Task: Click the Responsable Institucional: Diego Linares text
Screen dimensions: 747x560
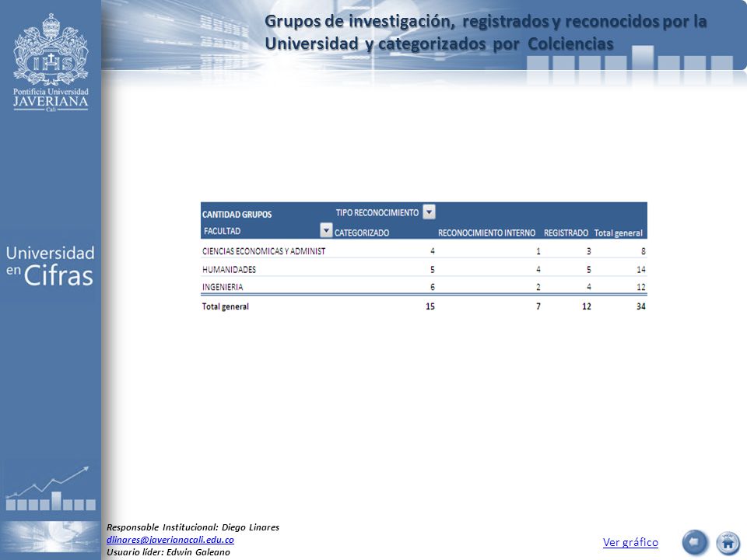Action: click(x=193, y=527)
